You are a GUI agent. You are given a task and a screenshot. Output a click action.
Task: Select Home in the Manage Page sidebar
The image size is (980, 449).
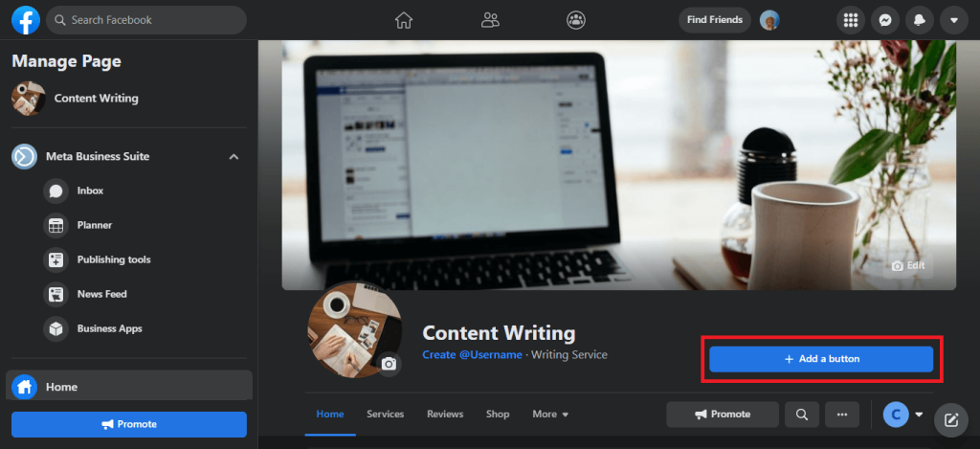[129, 387]
